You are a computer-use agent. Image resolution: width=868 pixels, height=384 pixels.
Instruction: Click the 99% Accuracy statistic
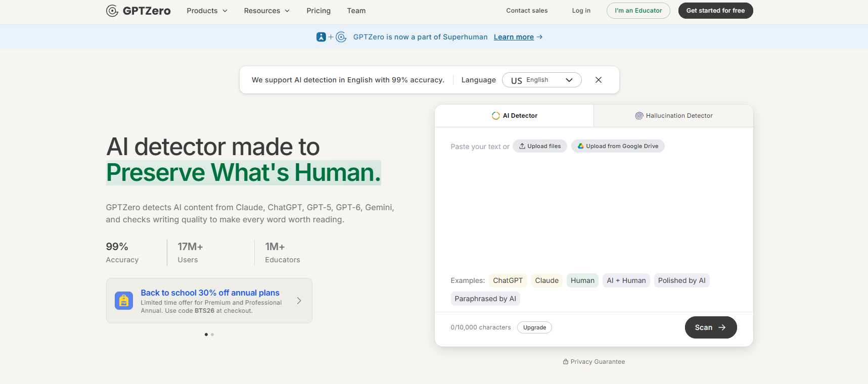click(122, 253)
